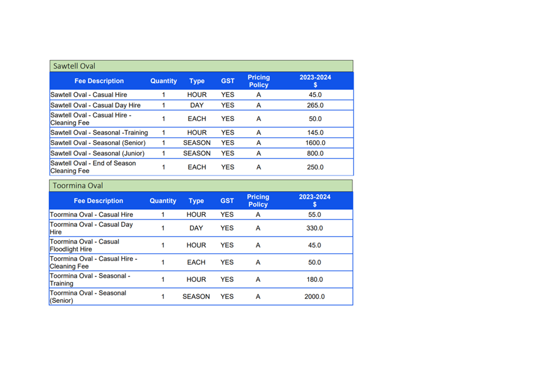Click 'Toormina Oval - Seasonal - Training' cell

(90, 279)
